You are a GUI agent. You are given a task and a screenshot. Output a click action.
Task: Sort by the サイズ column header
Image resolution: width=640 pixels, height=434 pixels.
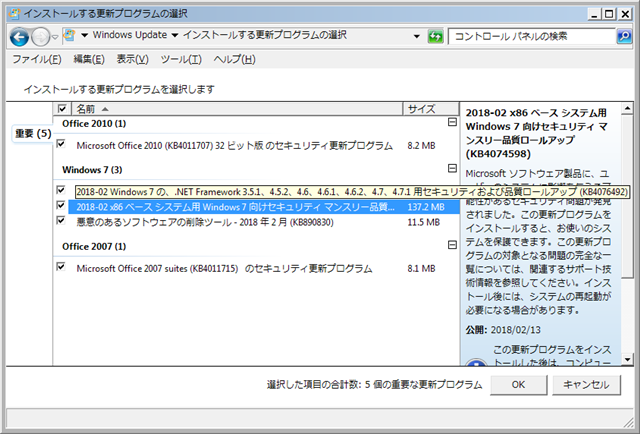[431, 109]
